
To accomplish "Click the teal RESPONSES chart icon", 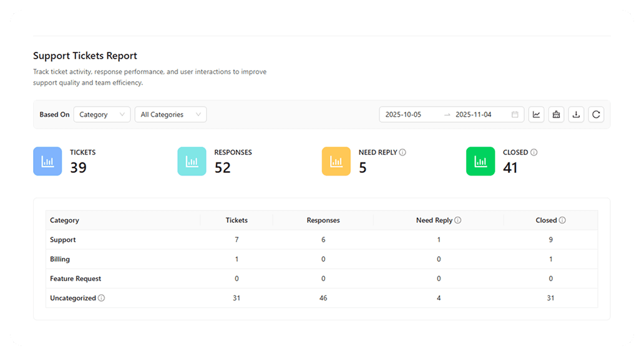I will (x=192, y=161).
